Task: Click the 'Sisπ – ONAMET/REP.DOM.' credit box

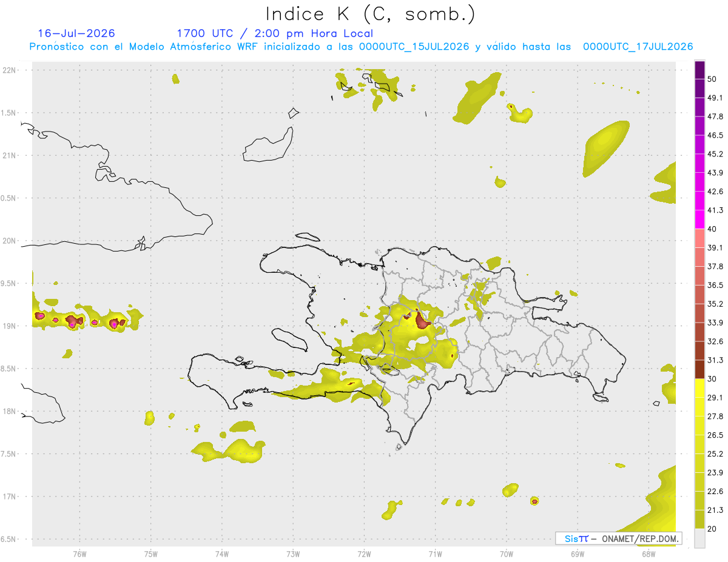Action: [x=618, y=538]
